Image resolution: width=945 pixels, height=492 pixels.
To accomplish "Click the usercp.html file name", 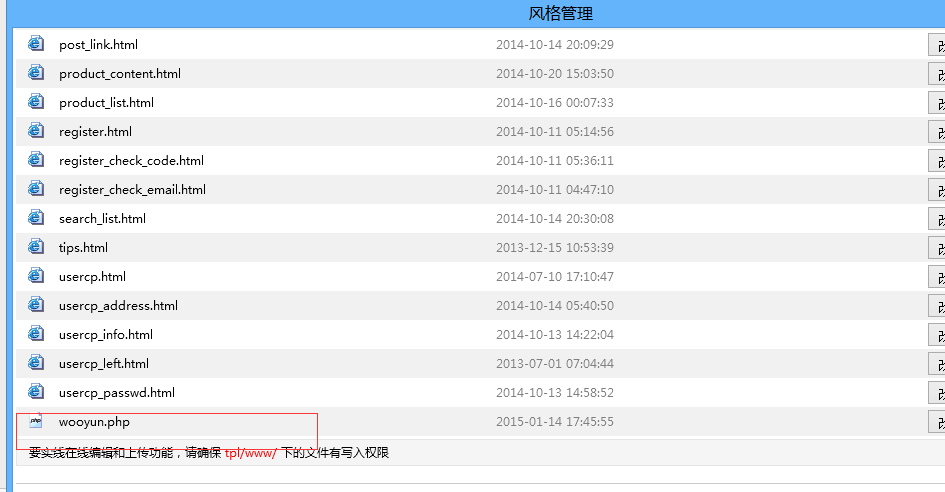I will pyautogui.click(x=92, y=277).
